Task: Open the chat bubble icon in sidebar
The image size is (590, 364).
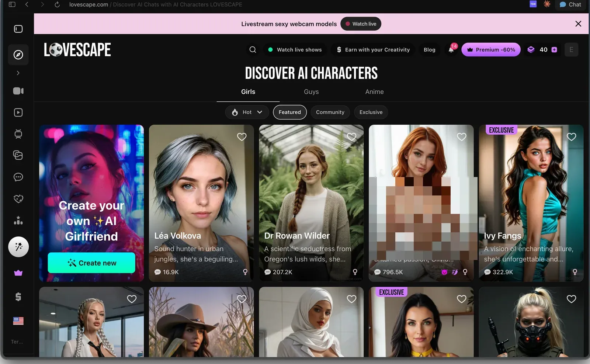Action: (18, 177)
